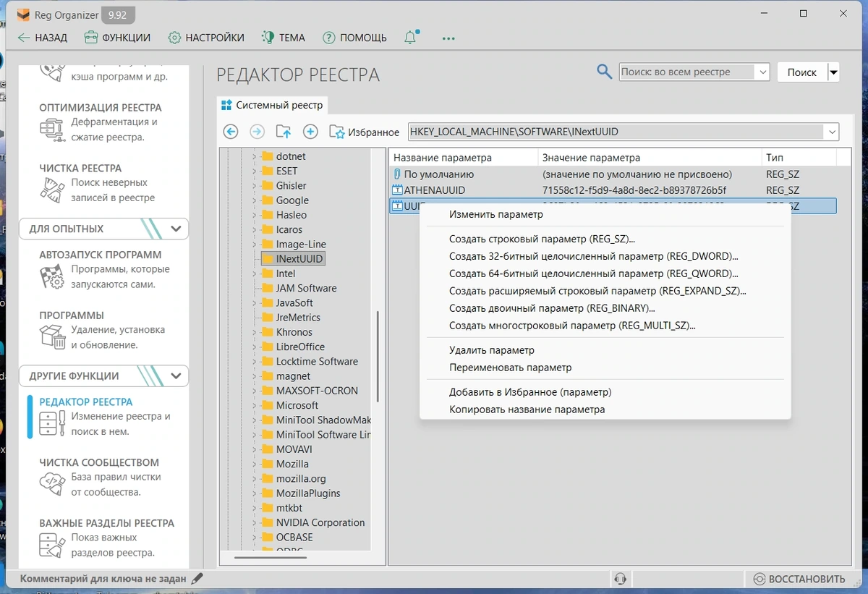Click the Khronos folder icon
868x594 pixels.
(267, 332)
